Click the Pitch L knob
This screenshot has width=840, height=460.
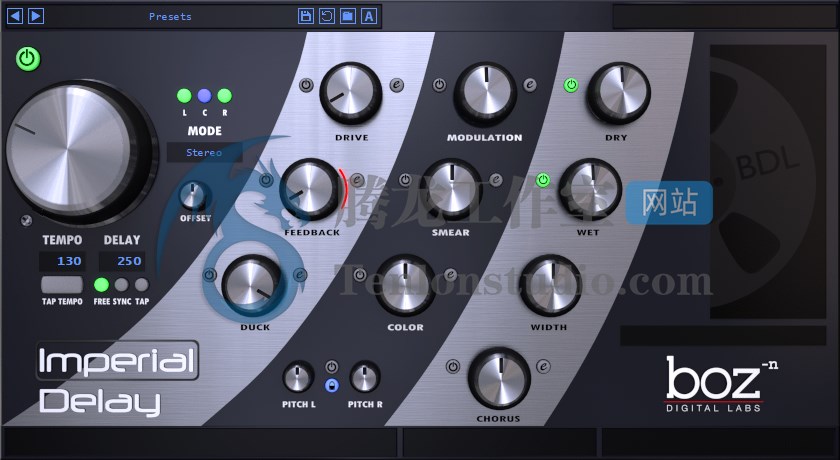point(298,377)
